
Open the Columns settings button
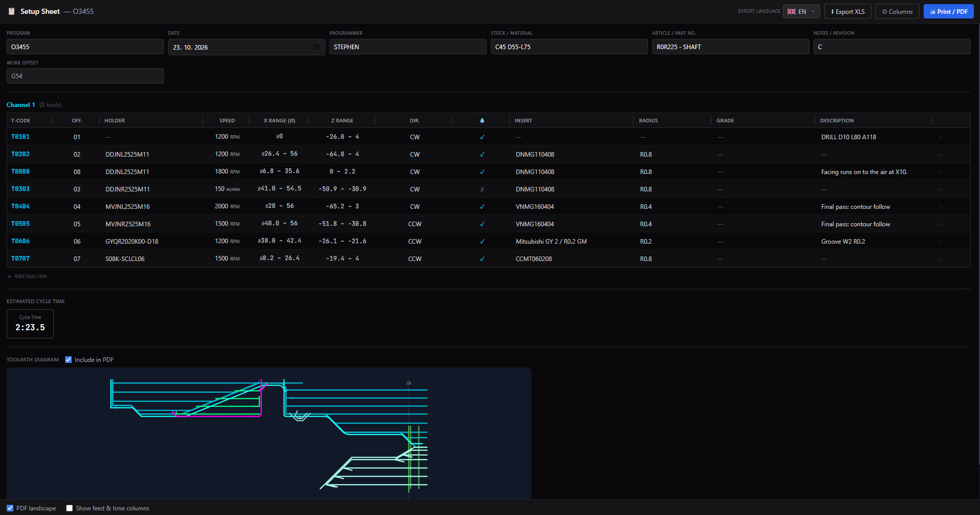(x=898, y=11)
